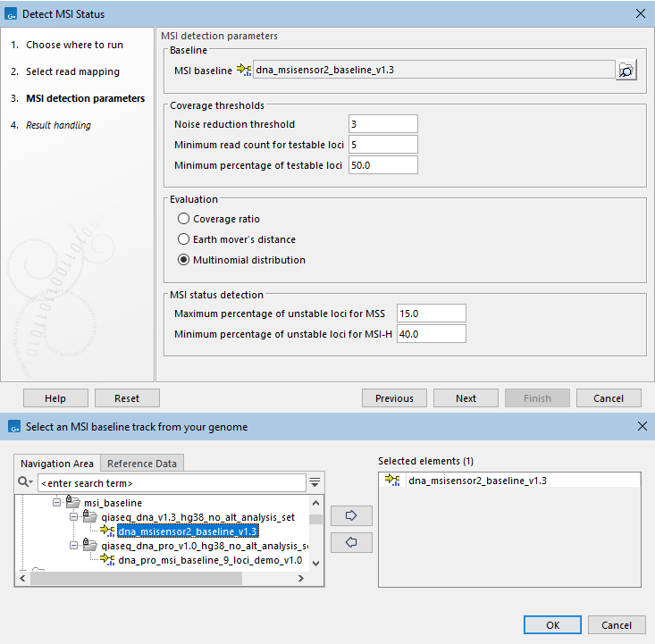The height and width of the screenshot is (644, 655).
Task: Click the Minimum read count for testable loci field
Action: [x=383, y=144]
